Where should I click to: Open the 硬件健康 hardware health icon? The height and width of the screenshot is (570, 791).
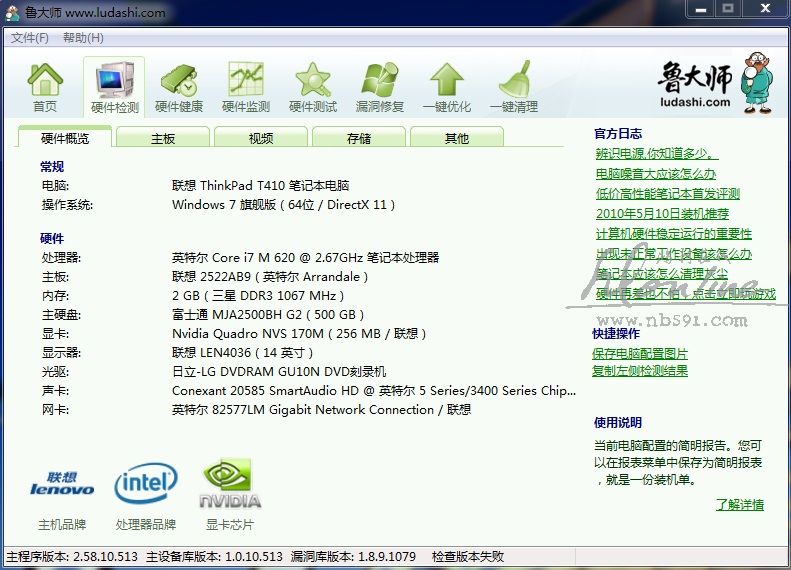pyautogui.click(x=179, y=87)
